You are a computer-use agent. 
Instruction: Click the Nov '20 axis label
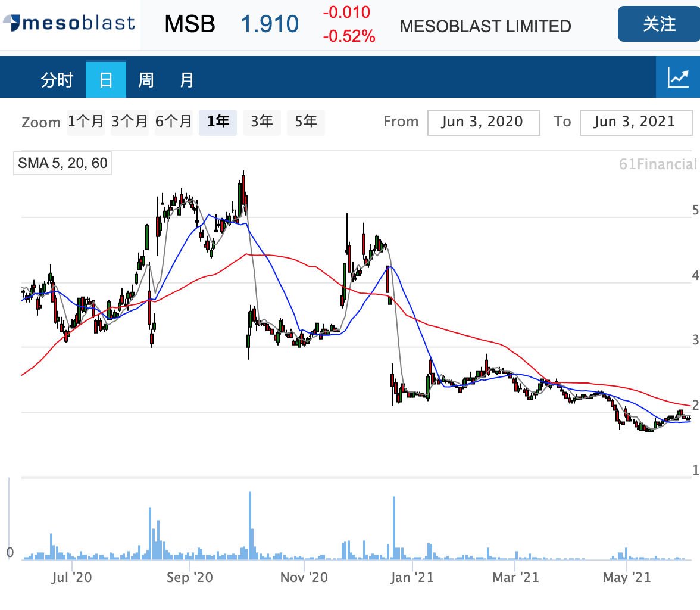click(x=304, y=577)
